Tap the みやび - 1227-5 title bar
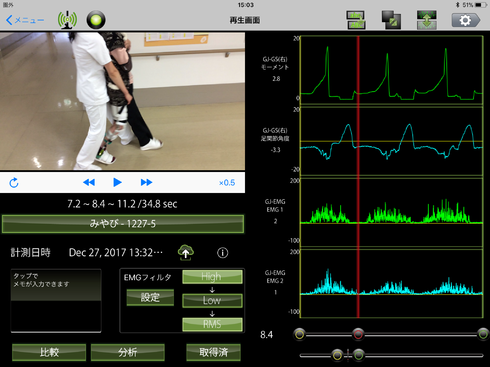 [x=123, y=224]
